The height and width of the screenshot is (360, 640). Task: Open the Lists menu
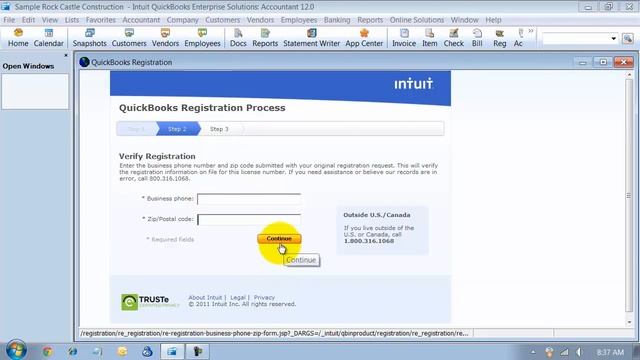tap(72, 20)
